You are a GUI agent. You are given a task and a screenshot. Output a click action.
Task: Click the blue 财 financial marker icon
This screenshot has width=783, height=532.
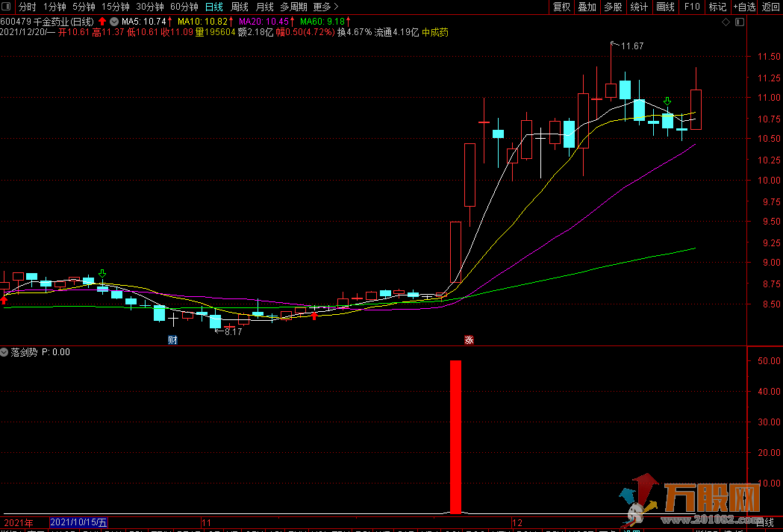coord(172,340)
